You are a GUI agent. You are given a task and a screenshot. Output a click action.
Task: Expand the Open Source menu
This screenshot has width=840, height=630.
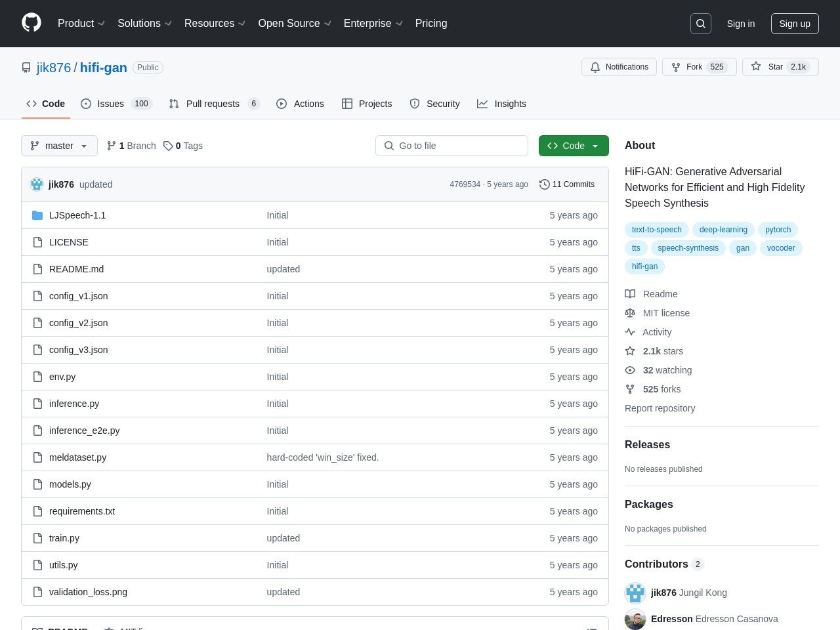click(295, 24)
